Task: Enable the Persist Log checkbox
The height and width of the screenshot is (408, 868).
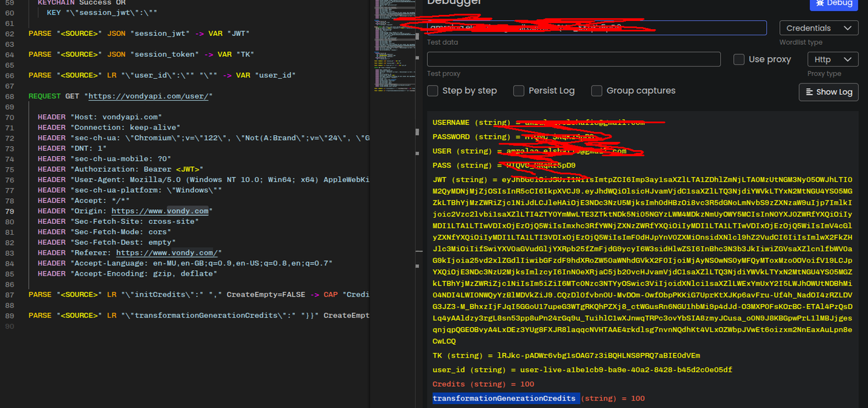Action: [x=519, y=90]
